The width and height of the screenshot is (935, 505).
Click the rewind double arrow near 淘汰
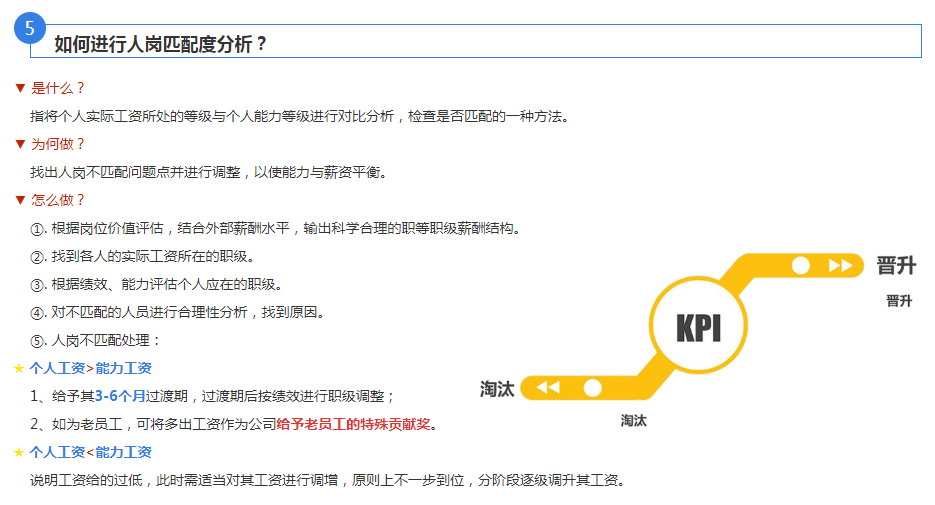coord(548,388)
